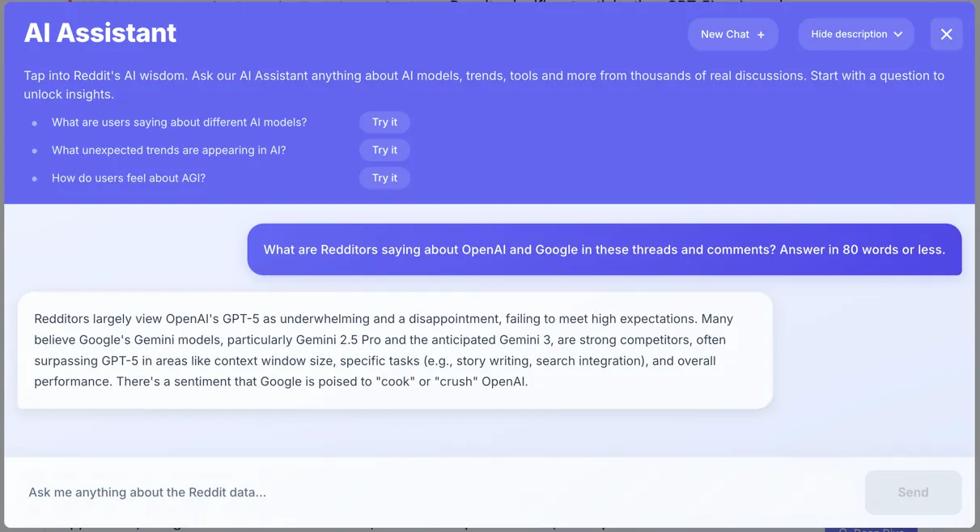
Task: Click the 'Tap into Reddit's AI wisdom' description text
Action: coord(484,85)
